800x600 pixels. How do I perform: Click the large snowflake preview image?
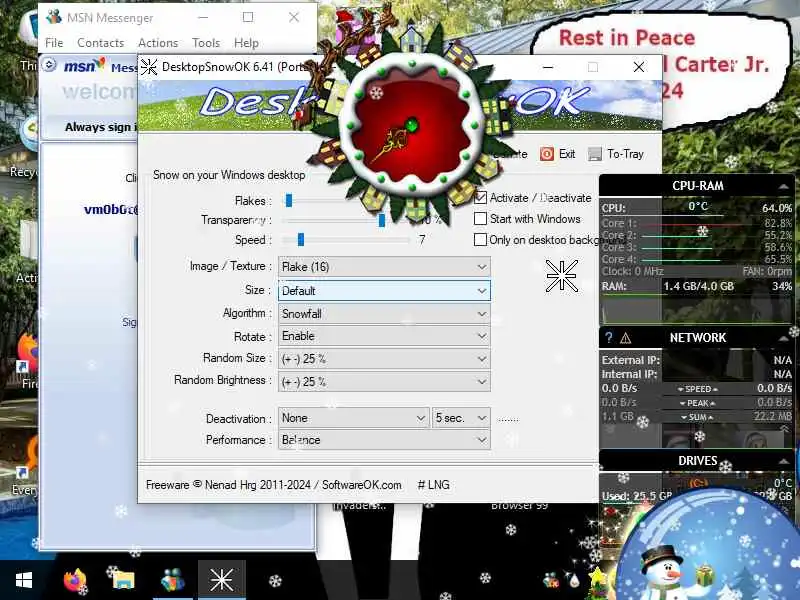(x=561, y=276)
